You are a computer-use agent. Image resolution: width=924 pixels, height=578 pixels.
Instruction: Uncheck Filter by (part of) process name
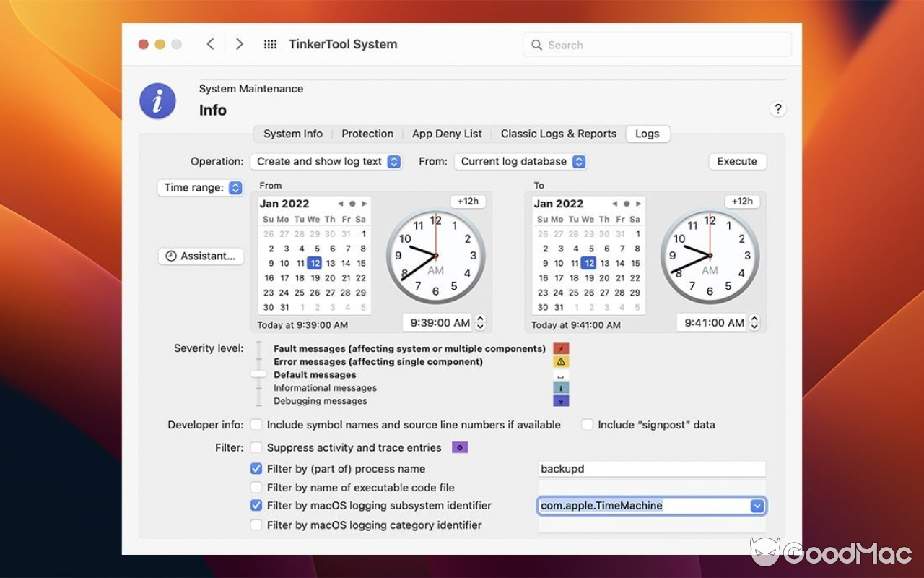(x=256, y=468)
